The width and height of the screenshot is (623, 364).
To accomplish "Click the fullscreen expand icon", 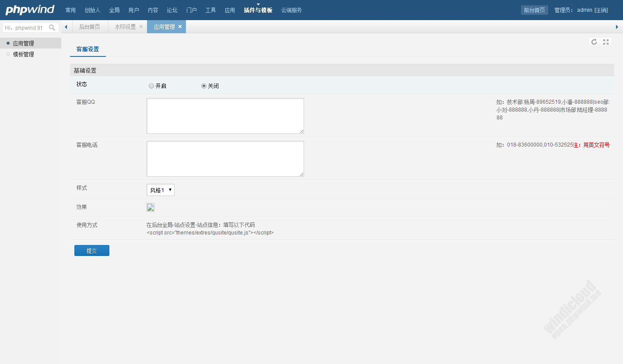I will (606, 42).
